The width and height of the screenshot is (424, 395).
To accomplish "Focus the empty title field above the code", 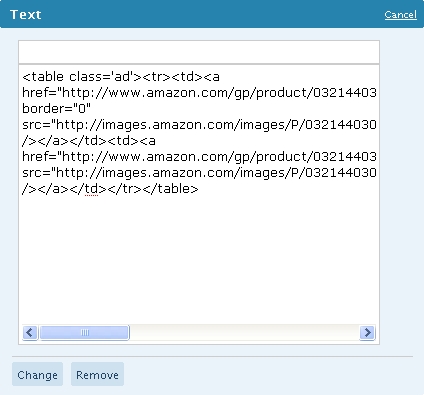I will pos(199,52).
